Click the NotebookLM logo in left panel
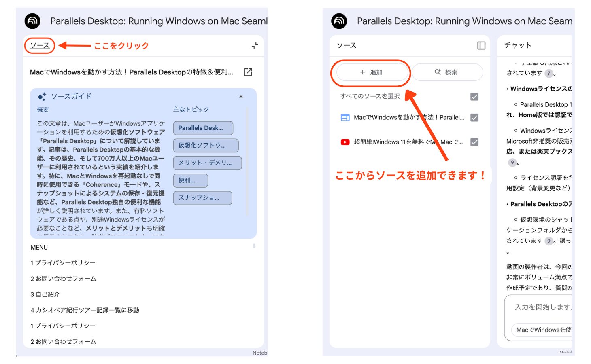The width and height of the screenshot is (591, 364). coord(32,21)
